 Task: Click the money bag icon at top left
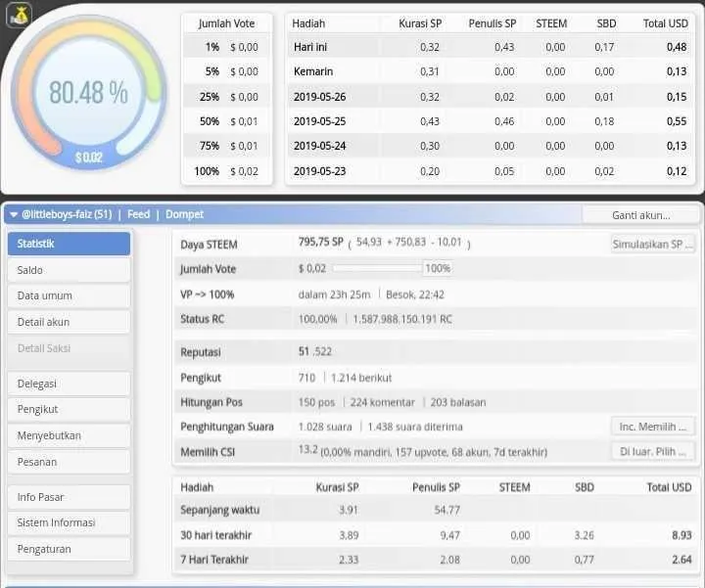[20, 16]
